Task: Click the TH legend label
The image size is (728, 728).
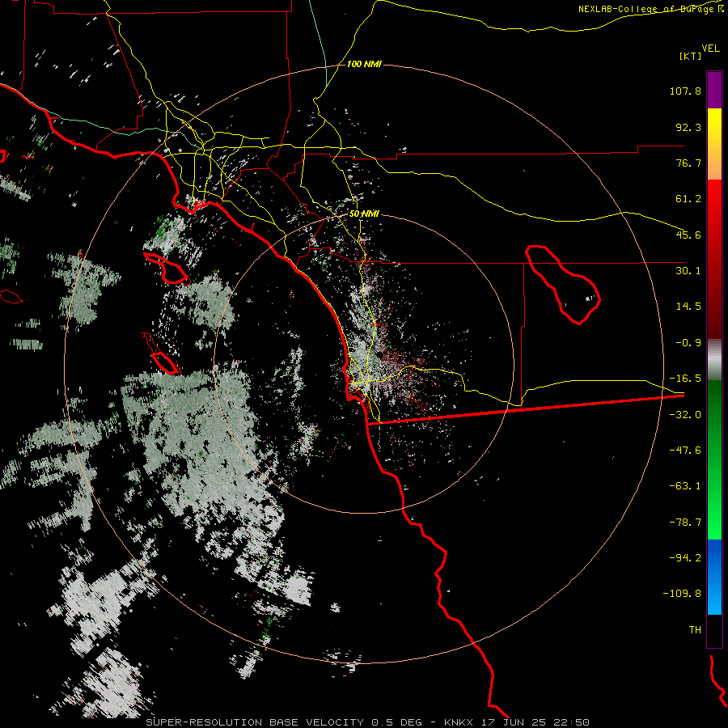Action: coord(695,630)
